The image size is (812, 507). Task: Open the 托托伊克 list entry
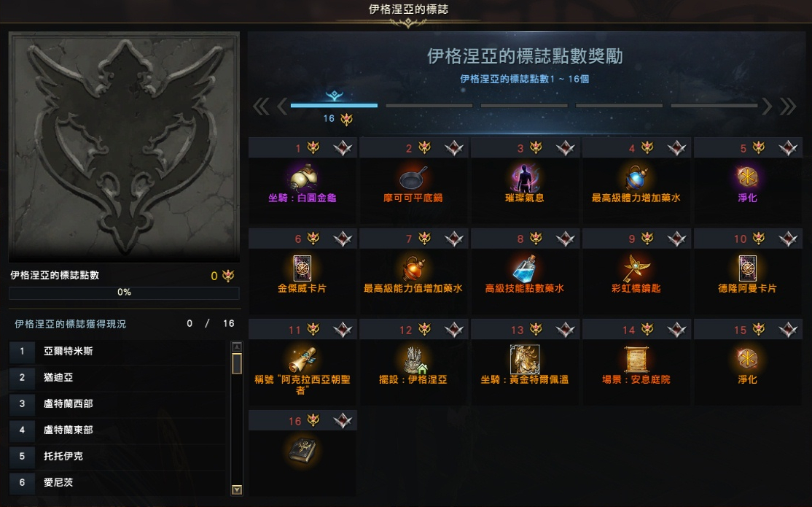[x=118, y=456]
